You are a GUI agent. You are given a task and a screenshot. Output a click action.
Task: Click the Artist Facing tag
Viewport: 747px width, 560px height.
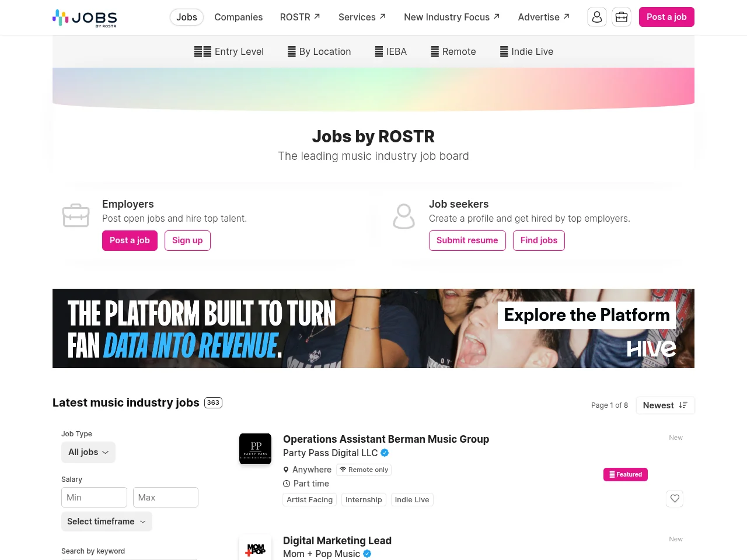(309, 499)
